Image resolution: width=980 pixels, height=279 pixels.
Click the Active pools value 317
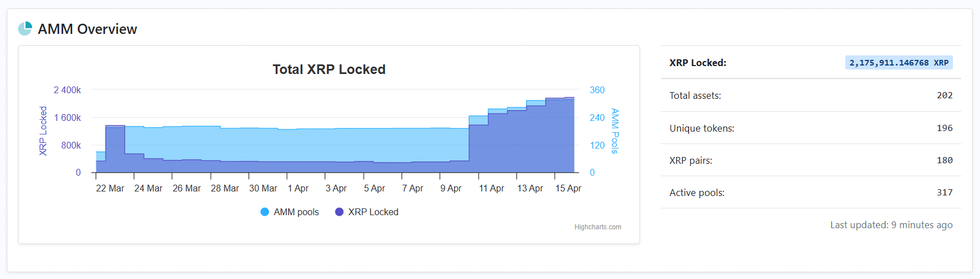tap(944, 193)
